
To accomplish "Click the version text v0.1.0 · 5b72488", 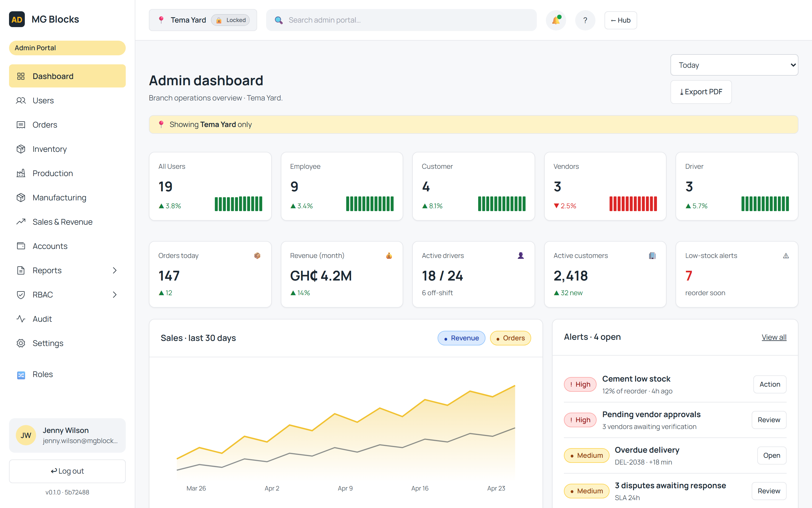I will [67, 492].
